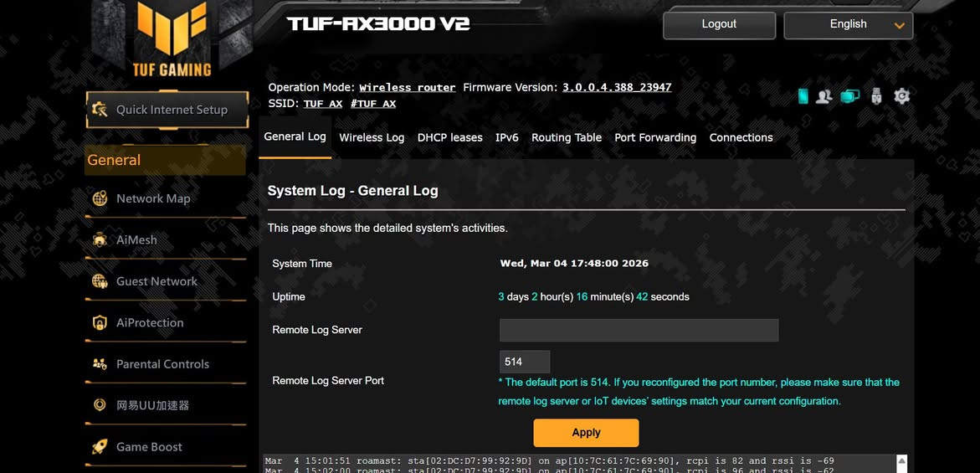This screenshot has height=473, width=980.
Task: Switch to the Wireless Log tab
Action: (x=372, y=137)
